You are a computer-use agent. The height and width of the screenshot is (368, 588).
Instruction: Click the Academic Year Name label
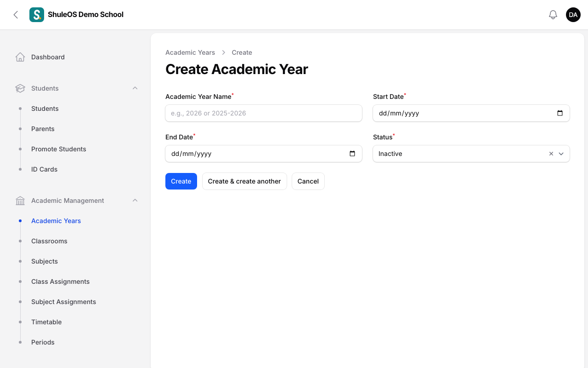(x=198, y=97)
